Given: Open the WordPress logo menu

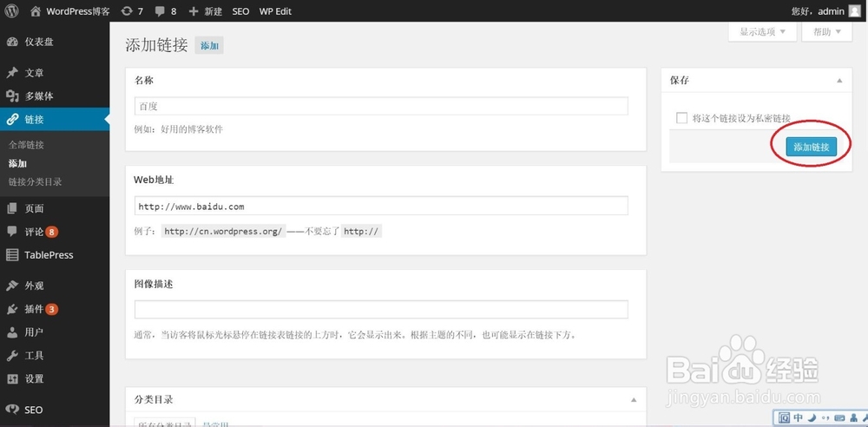Looking at the screenshot, I should pos(11,10).
